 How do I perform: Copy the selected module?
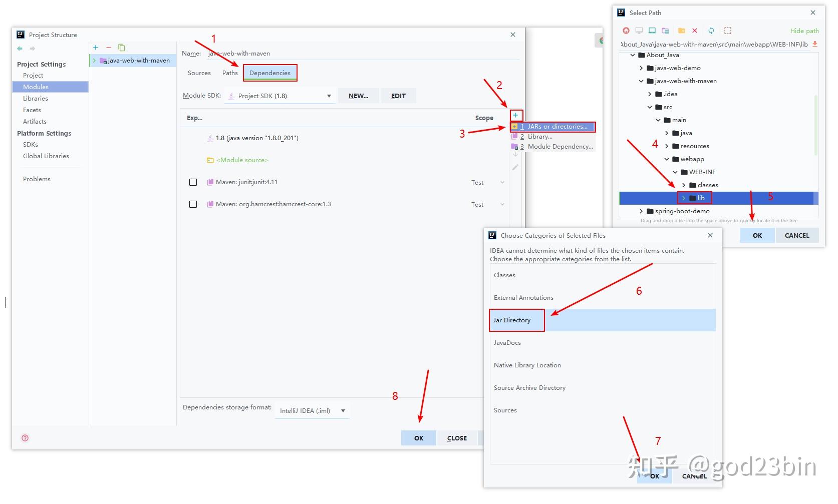click(121, 48)
